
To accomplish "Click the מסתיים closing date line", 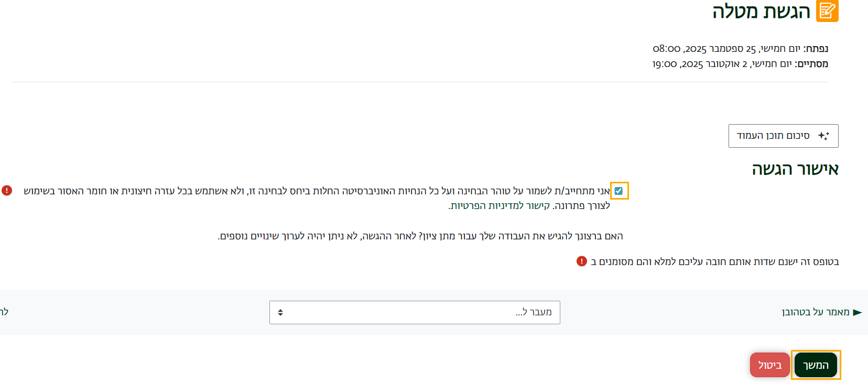I will click(740, 64).
